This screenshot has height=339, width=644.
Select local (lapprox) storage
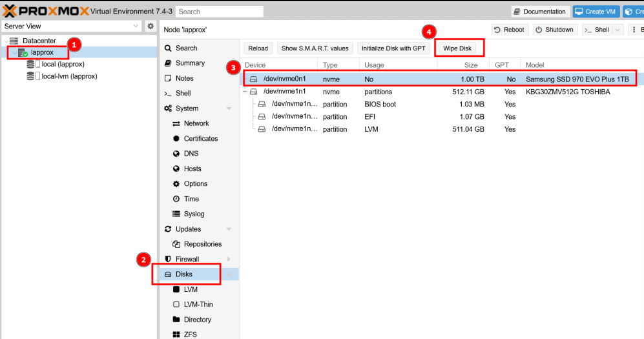tap(63, 64)
